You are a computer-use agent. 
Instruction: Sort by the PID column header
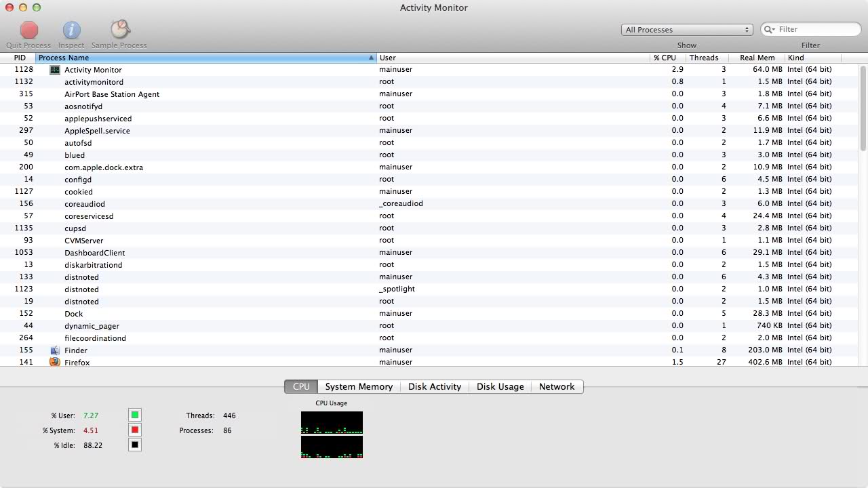[18, 58]
